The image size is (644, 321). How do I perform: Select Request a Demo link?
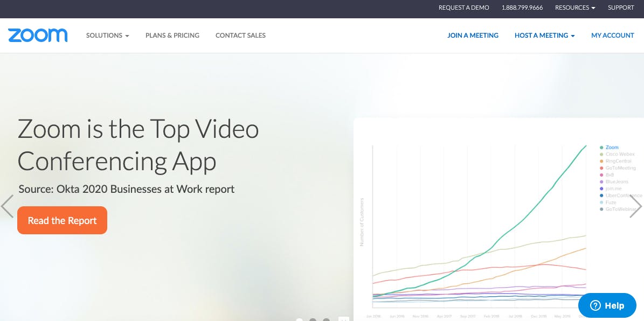click(x=463, y=8)
